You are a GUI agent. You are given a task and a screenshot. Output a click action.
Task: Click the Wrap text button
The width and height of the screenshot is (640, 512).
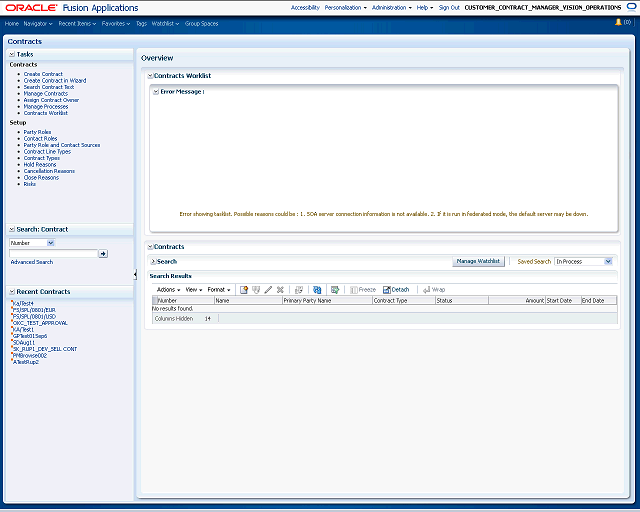click(434, 290)
